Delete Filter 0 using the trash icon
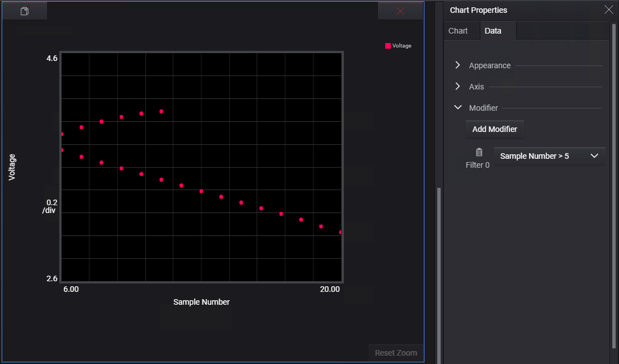 pos(479,152)
